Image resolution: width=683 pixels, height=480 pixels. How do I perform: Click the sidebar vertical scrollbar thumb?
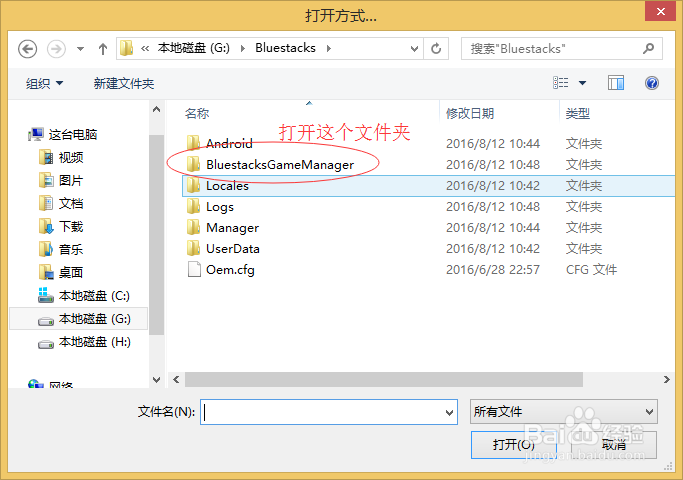156,234
